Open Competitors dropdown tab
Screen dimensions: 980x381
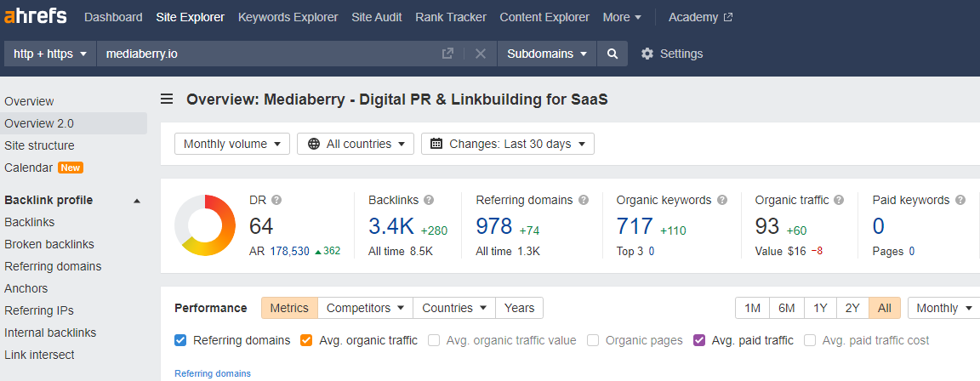point(366,308)
